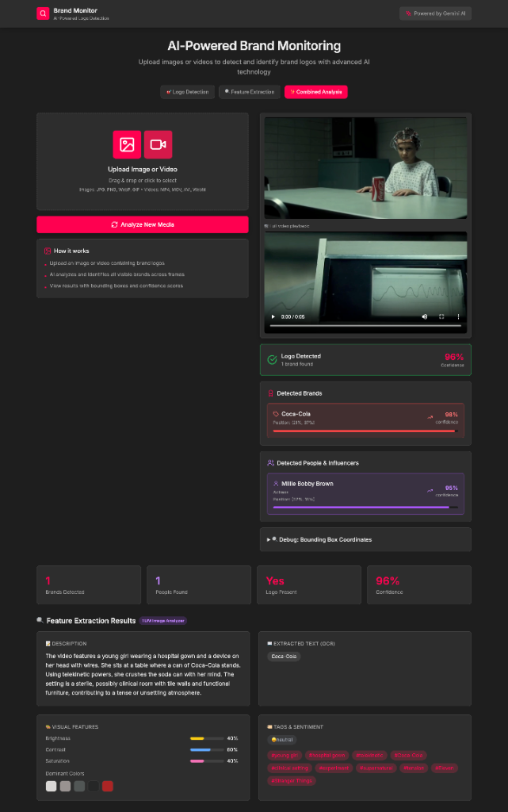Image resolution: width=508 pixels, height=812 pixels.
Task: Click the Tags & Sentiment icon
Action: point(269,727)
